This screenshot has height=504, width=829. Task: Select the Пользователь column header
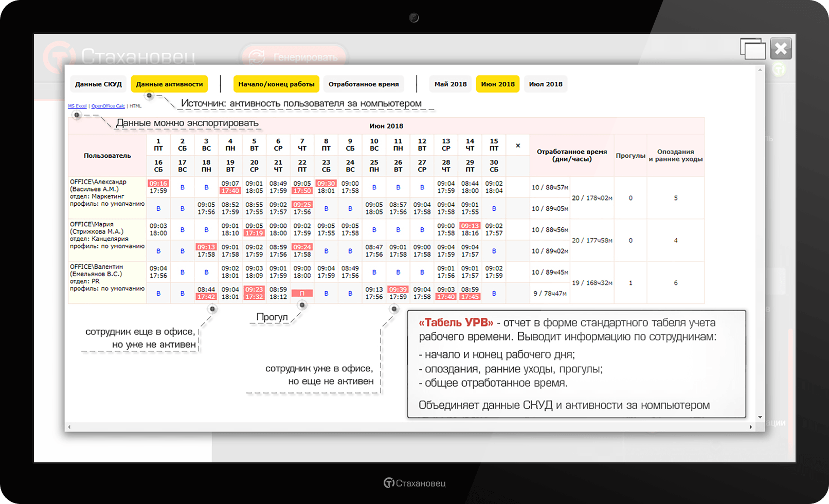pyautogui.click(x=107, y=155)
